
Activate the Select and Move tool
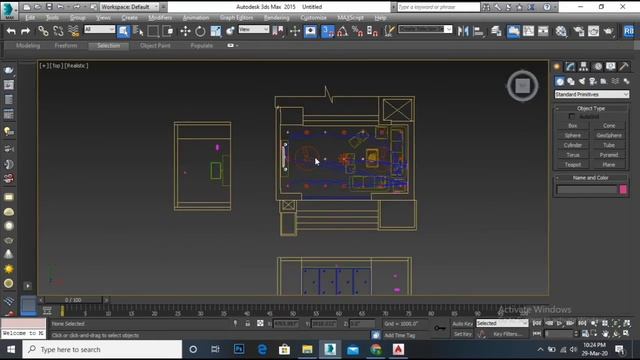185,31
